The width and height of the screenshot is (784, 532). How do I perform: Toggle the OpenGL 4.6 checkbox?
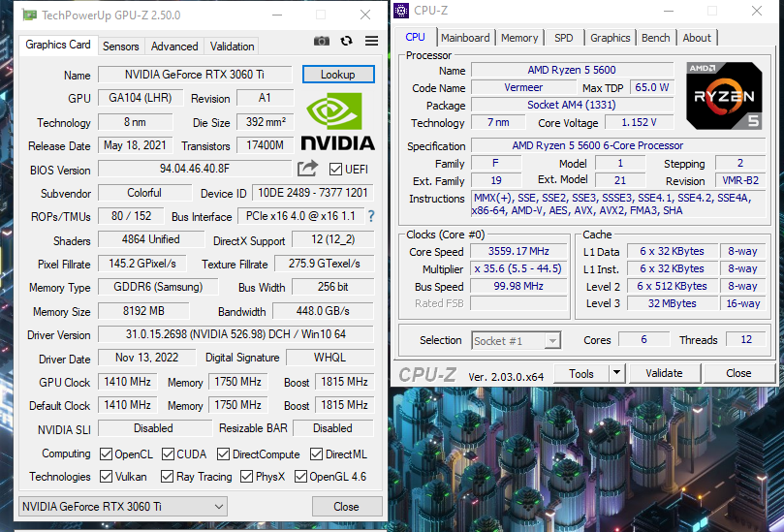300,477
